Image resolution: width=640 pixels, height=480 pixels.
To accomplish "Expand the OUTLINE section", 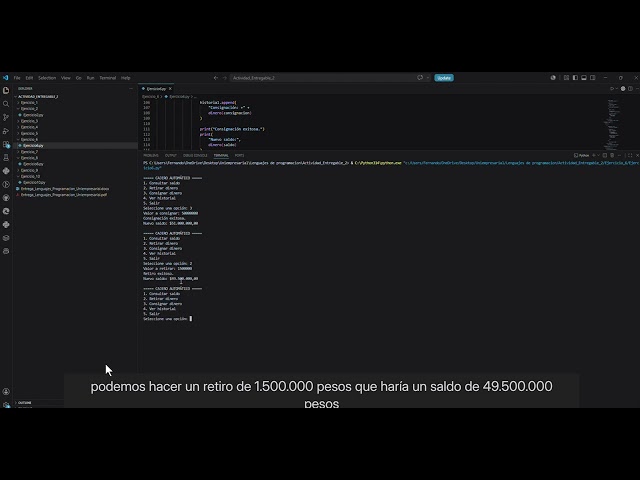I will click(24, 402).
